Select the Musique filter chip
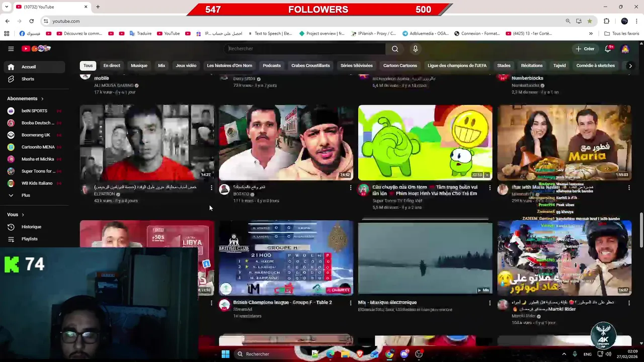 [139, 66]
